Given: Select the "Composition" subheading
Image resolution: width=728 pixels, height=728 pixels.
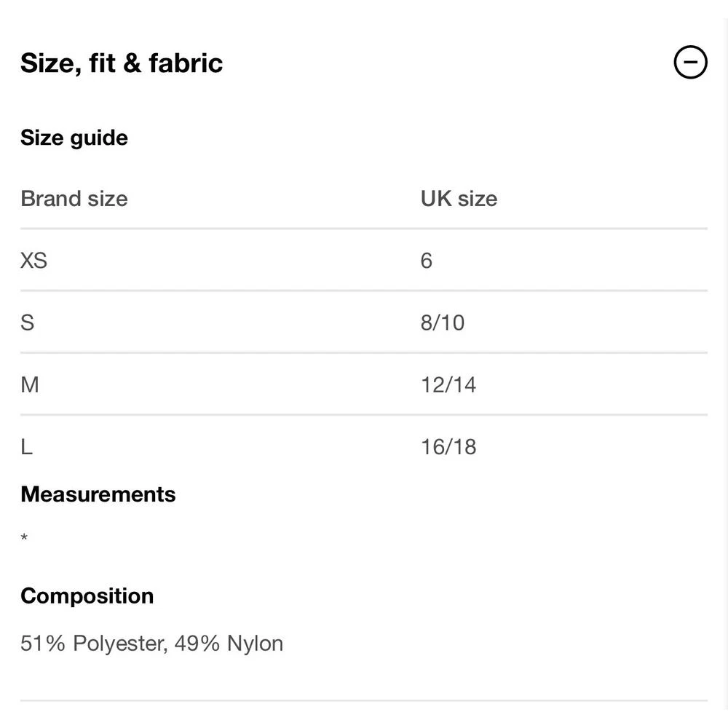Looking at the screenshot, I should (x=87, y=596).
